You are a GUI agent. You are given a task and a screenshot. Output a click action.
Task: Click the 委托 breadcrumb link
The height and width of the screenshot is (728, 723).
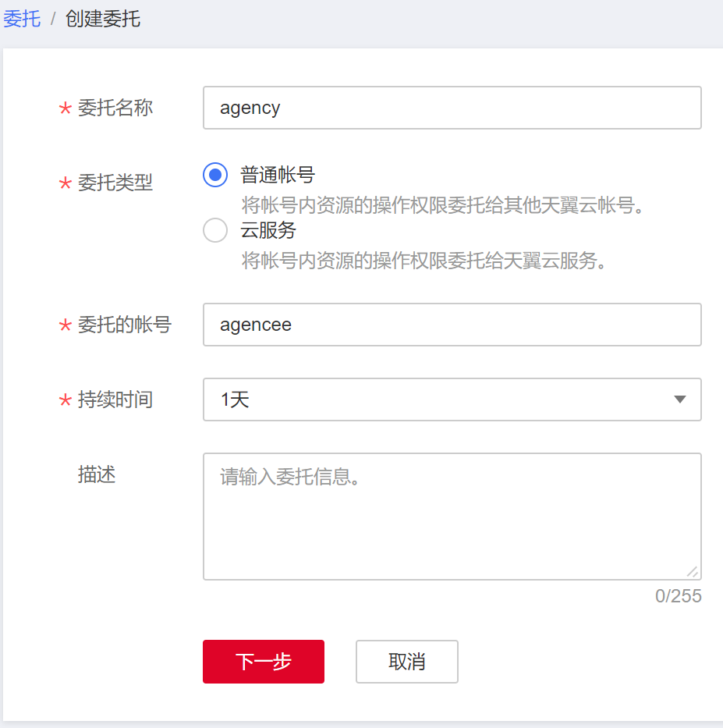[x=22, y=19]
